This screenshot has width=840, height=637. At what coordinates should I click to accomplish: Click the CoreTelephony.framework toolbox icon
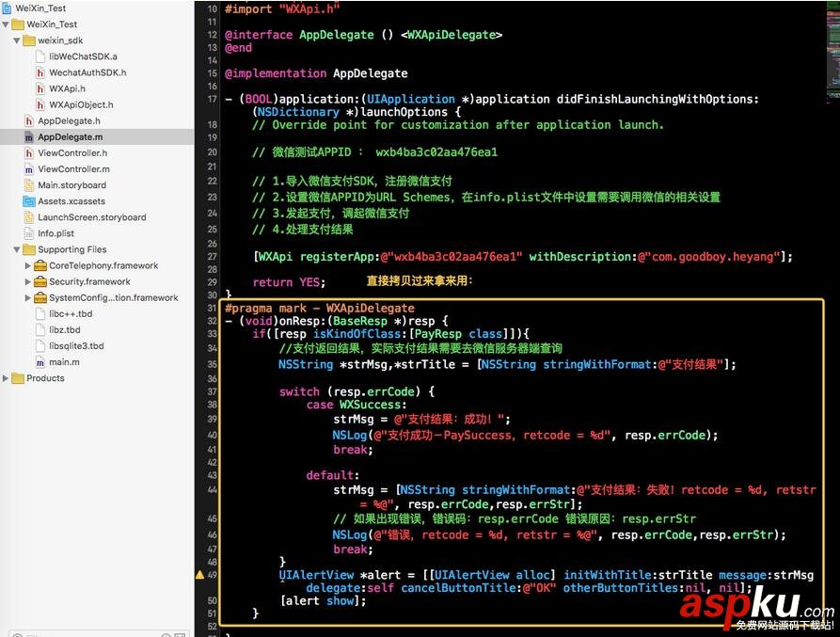[x=40, y=265]
